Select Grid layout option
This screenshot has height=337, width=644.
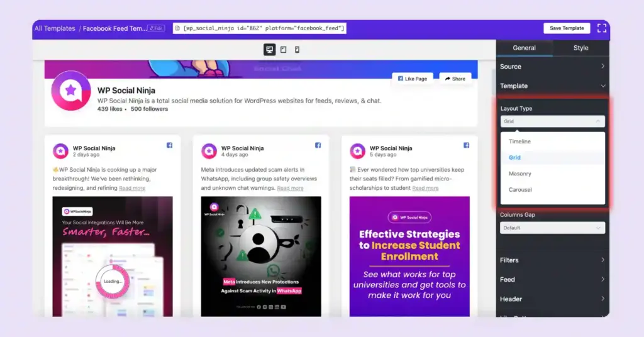click(x=552, y=157)
